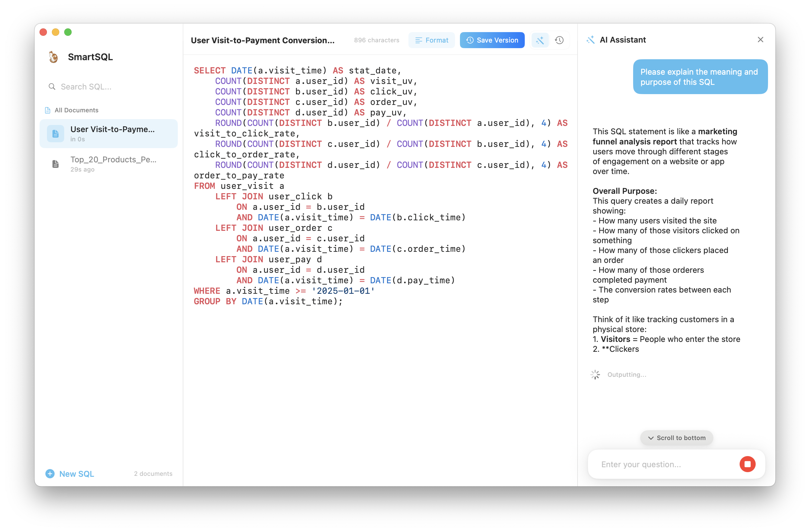This screenshot has width=810, height=532.
Task: Toggle the AI Assistant magic wand icon
Action: pyautogui.click(x=540, y=40)
